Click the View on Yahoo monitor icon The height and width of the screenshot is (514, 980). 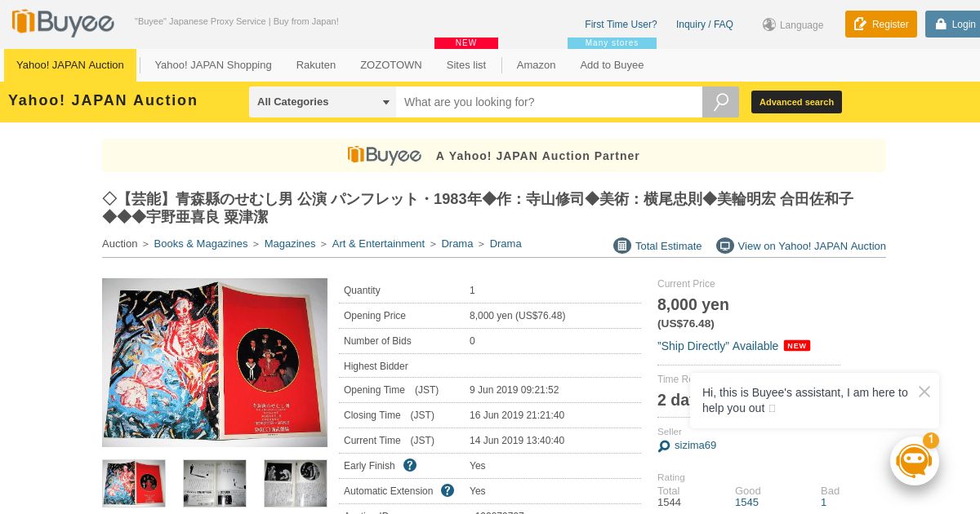click(x=725, y=246)
